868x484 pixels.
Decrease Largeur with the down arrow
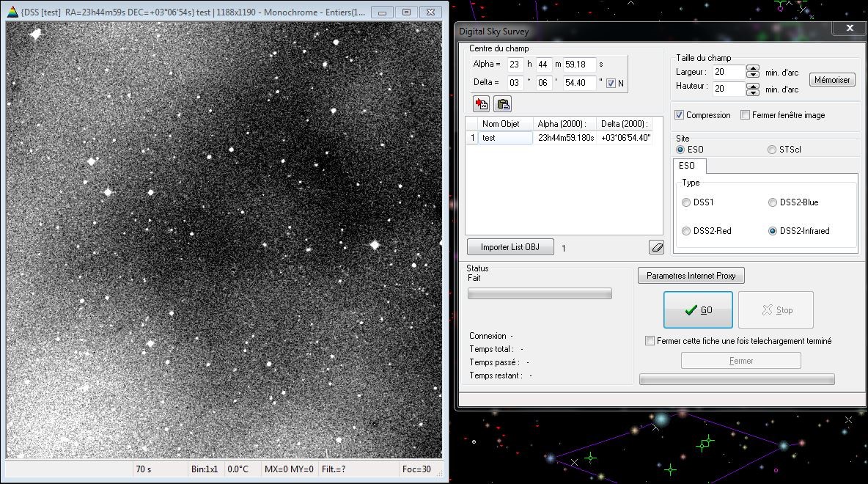[x=752, y=76]
